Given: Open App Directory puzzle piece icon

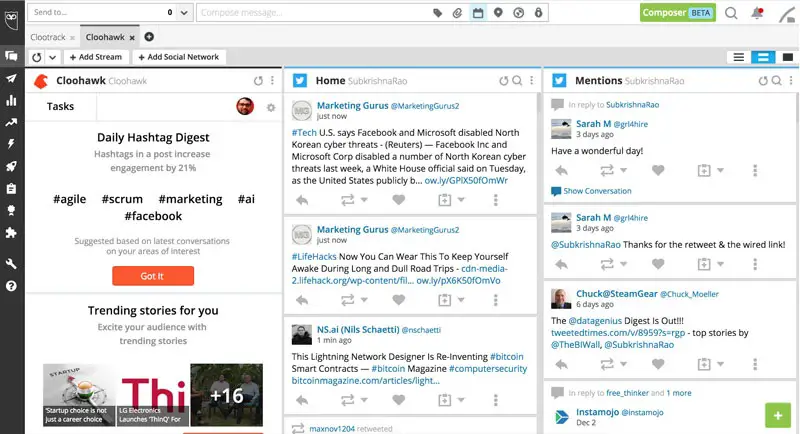Looking at the screenshot, I should point(11,233).
